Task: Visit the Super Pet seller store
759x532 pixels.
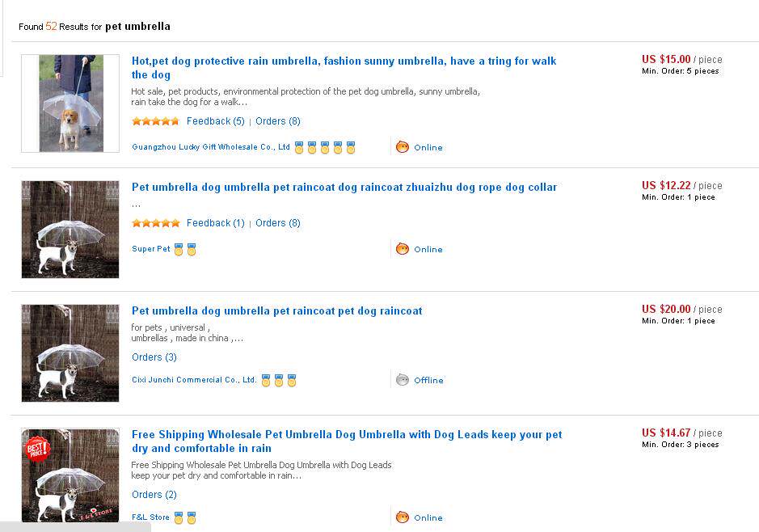Action: pyautogui.click(x=151, y=249)
